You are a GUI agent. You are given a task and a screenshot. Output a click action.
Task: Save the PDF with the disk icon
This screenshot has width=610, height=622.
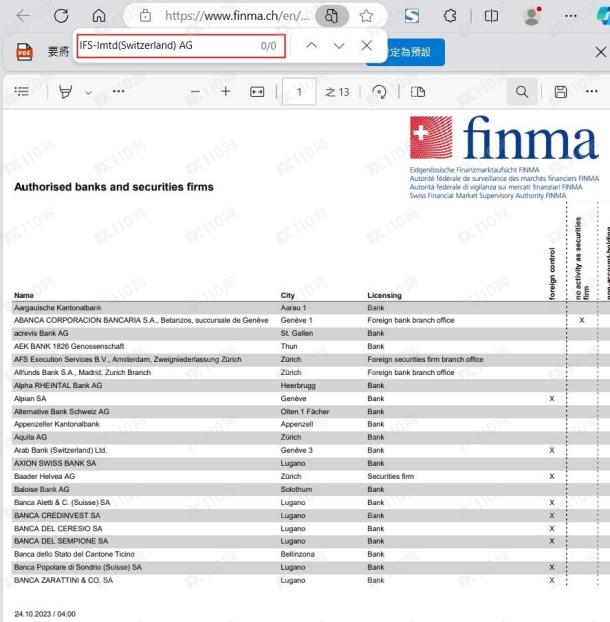tap(560, 92)
